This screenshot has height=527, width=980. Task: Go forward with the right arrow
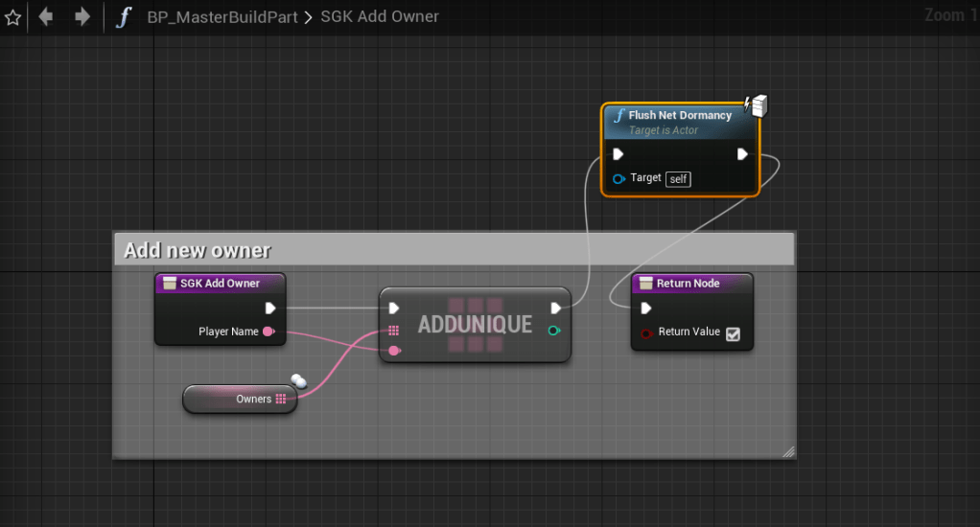coord(82,16)
